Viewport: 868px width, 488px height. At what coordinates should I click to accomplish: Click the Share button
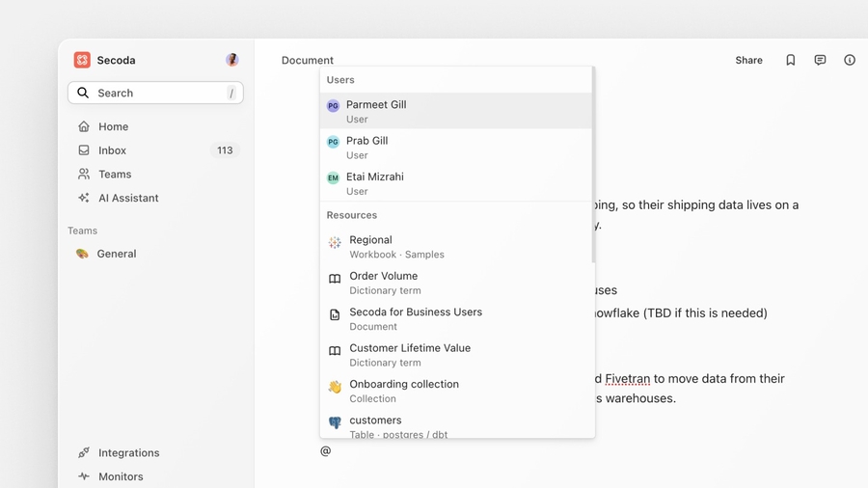pos(748,60)
